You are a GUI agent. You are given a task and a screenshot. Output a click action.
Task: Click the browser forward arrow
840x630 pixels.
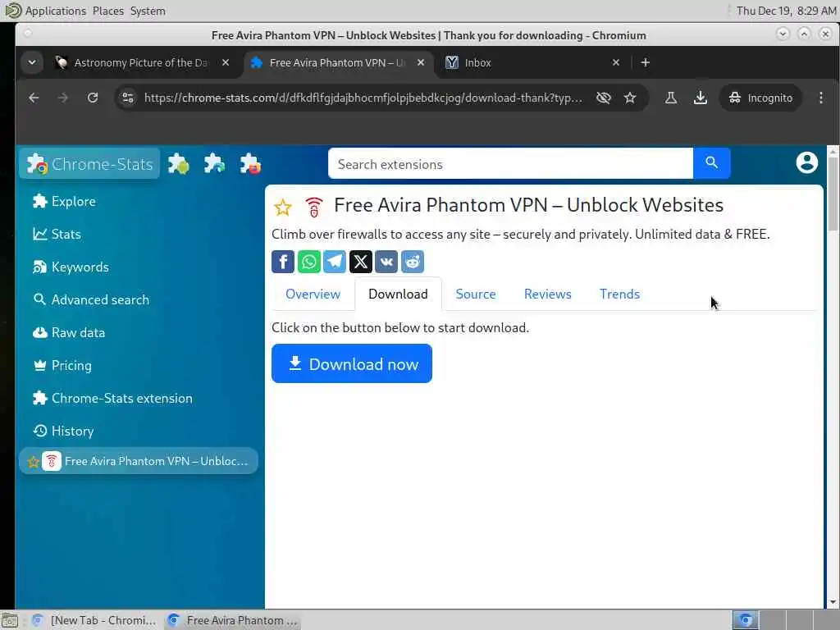[63, 98]
